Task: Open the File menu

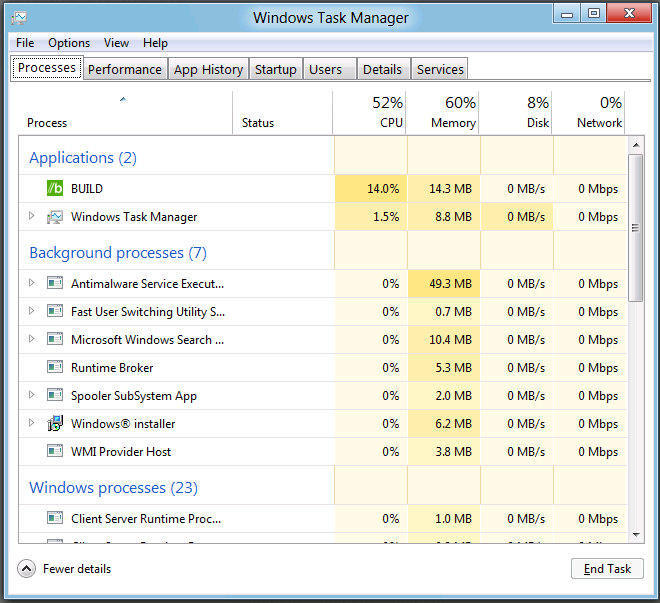Action: tap(25, 43)
